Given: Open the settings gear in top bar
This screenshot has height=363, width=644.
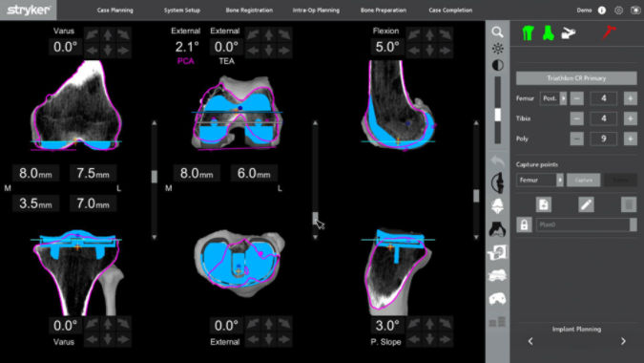Looking at the screenshot, I should pyautogui.click(x=618, y=11).
